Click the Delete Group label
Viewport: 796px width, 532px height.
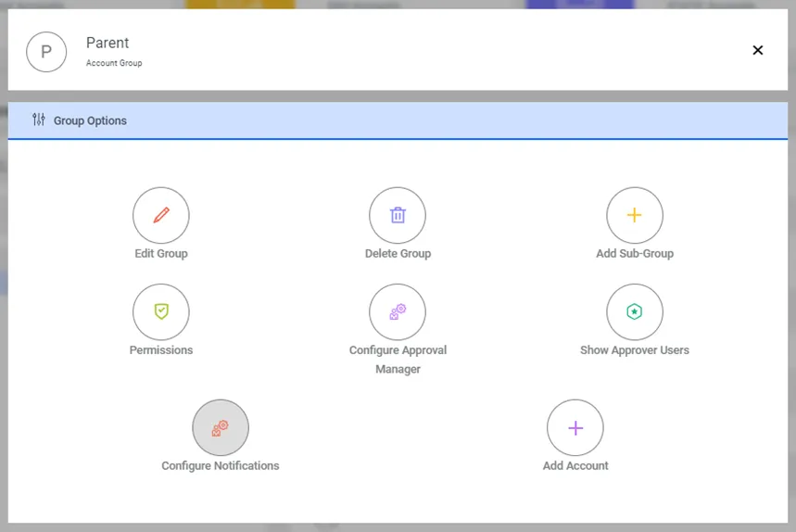(398, 253)
